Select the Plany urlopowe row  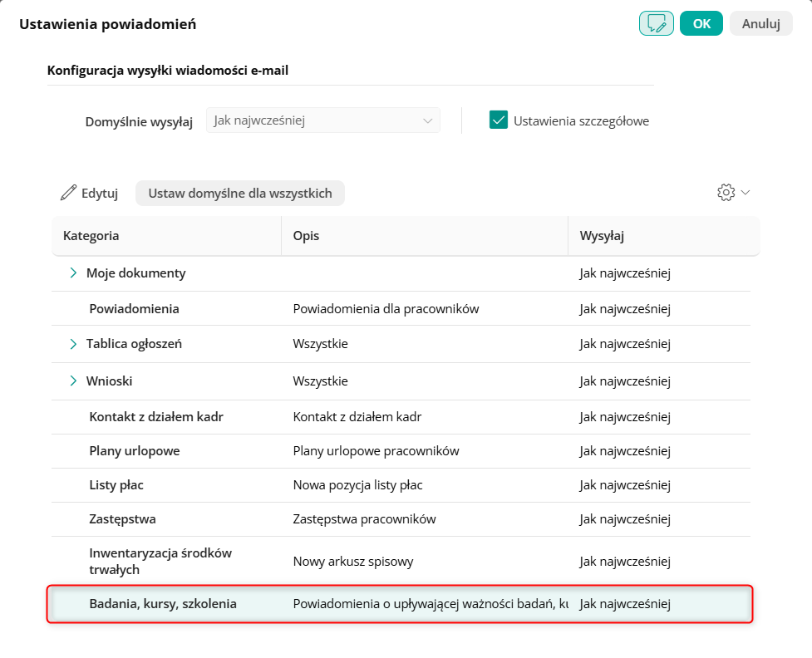135,451
